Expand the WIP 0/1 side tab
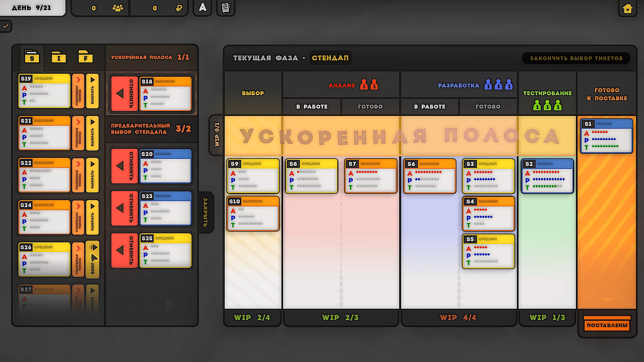644x362 pixels. (217, 135)
